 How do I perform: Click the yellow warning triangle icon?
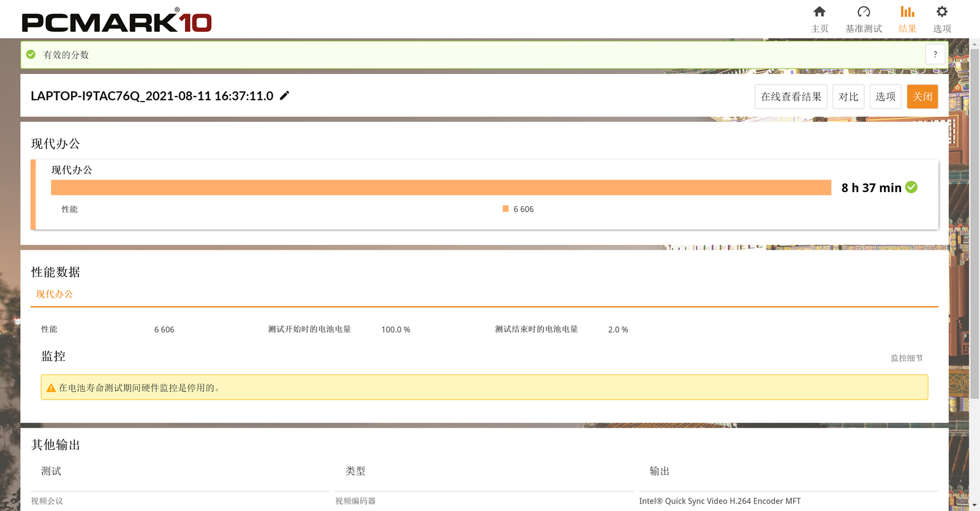(x=51, y=388)
